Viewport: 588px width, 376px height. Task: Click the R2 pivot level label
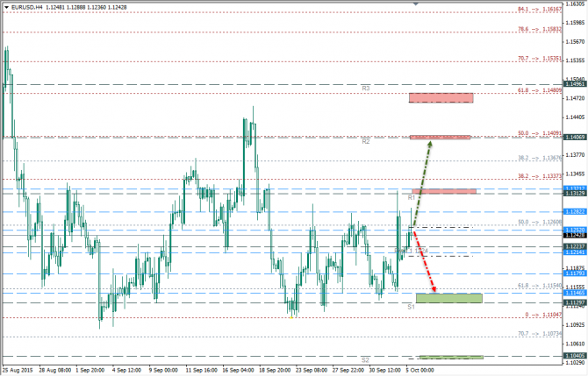(x=366, y=142)
